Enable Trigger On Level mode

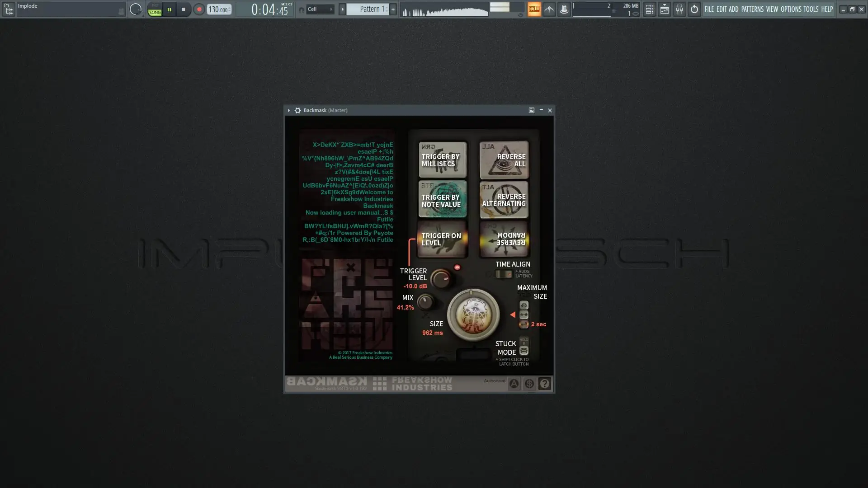click(442, 239)
